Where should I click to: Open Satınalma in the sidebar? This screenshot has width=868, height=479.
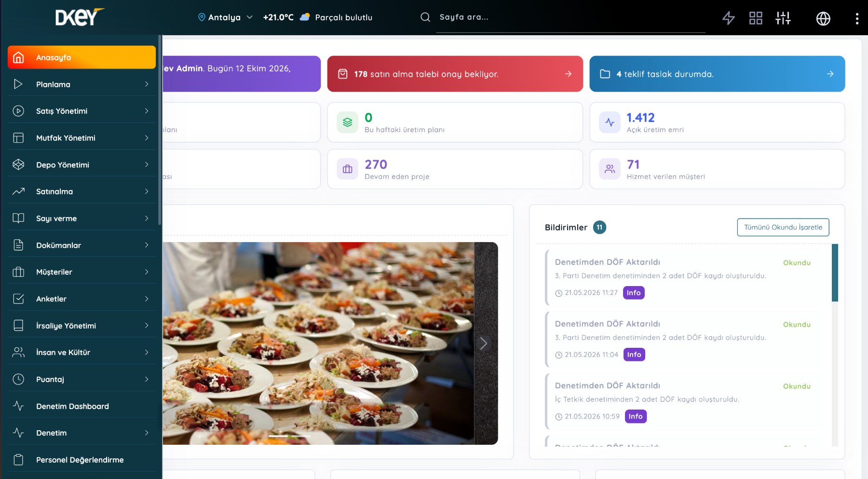tap(81, 192)
